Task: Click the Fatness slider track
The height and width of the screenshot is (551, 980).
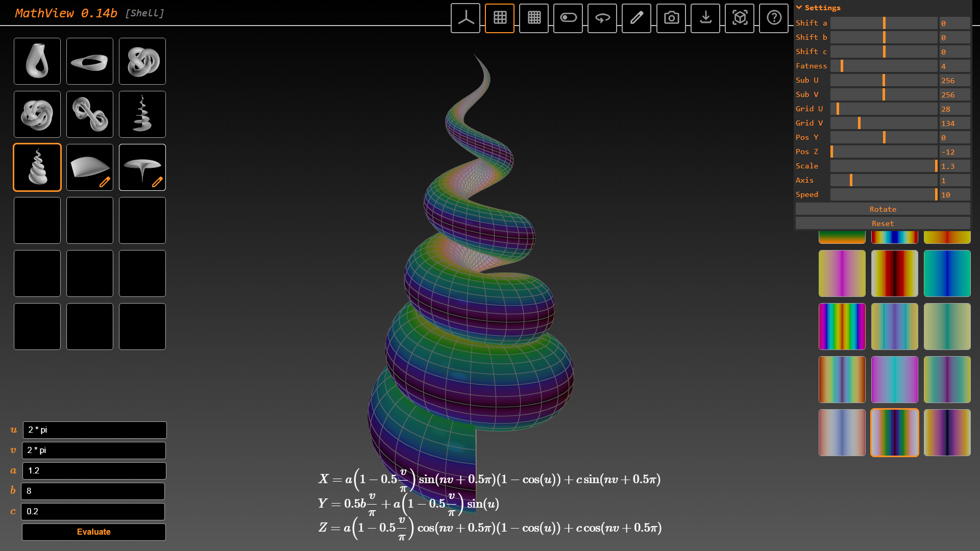Action: 884,66
